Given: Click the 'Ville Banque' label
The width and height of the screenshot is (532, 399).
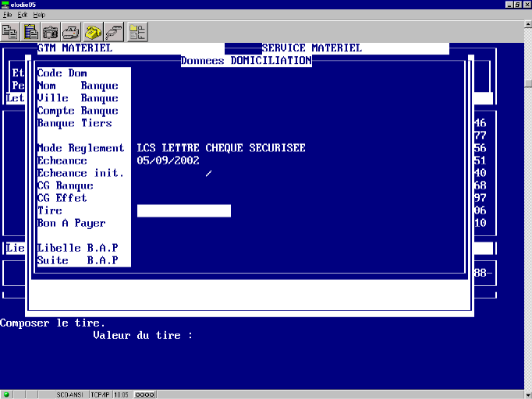Looking at the screenshot, I should coord(78,98).
